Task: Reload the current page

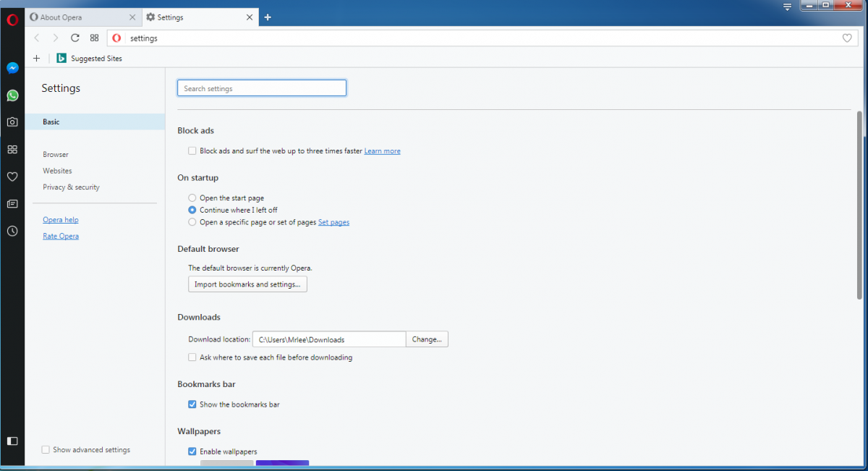Action: 75,38
